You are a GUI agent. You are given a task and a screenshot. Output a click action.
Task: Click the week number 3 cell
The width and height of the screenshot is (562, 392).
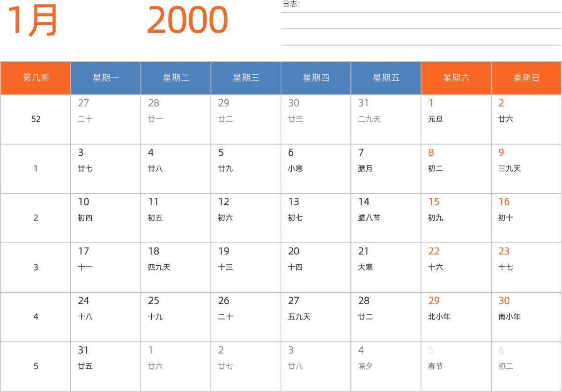[36, 268]
